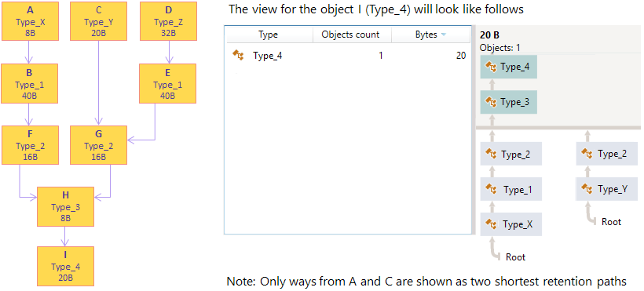Viewport: 644px width, 291px height.
Task: Sort by the Bytes column arrow
Action: (443, 35)
